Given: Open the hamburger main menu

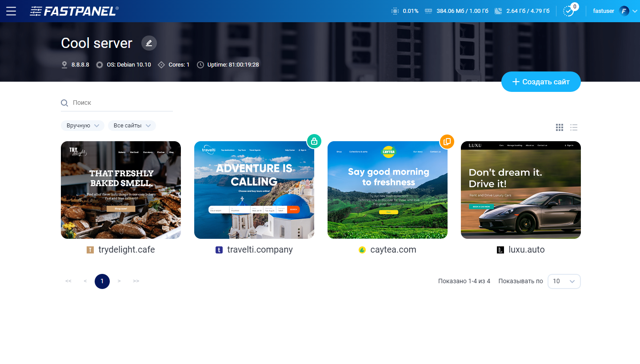Looking at the screenshot, I should 11,11.
